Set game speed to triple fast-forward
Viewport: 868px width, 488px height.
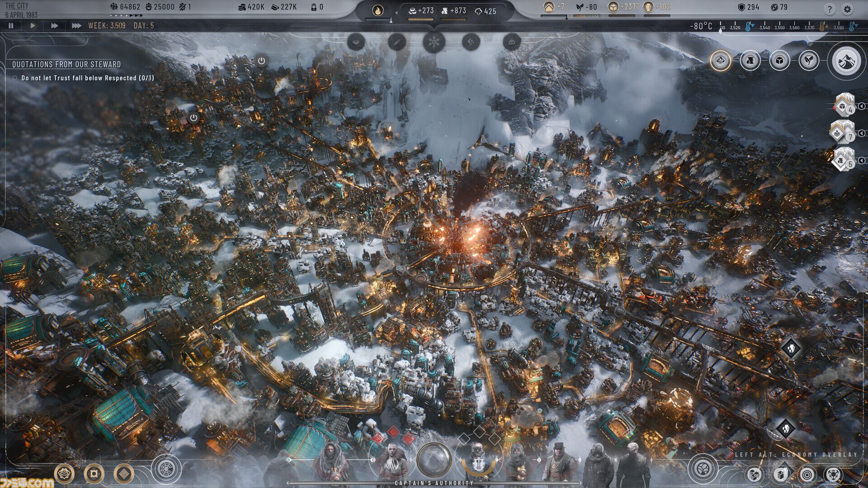[76, 26]
